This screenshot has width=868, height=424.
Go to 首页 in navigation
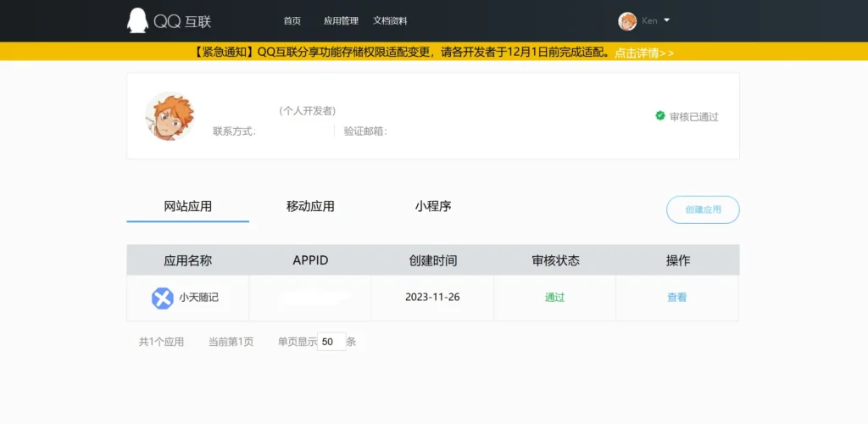292,21
